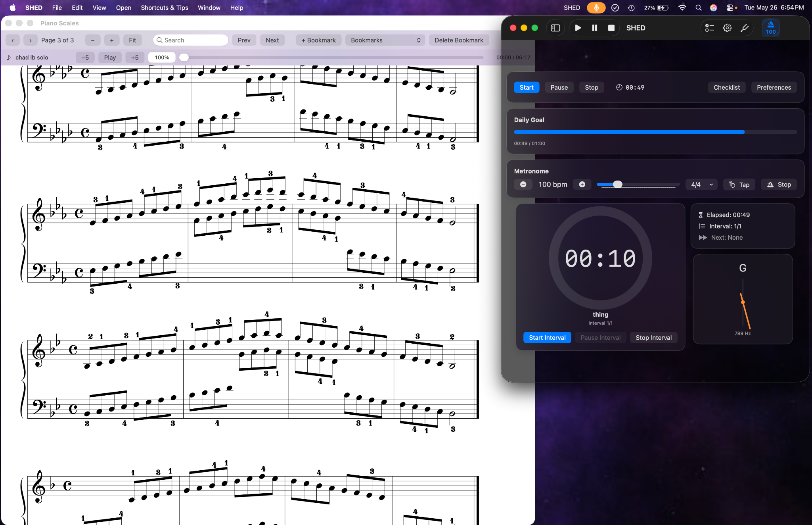Open the SHED application menu
The image size is (812, 525).
pos(34,8)
